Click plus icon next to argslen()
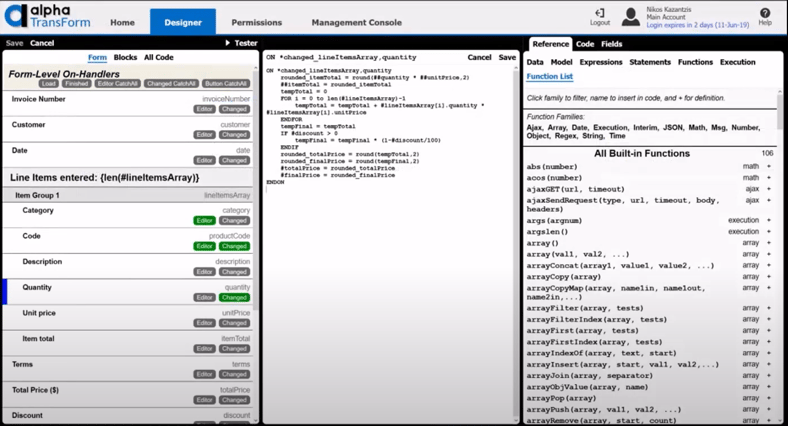Screen dimensions: 788x426 tap(768, 232)
